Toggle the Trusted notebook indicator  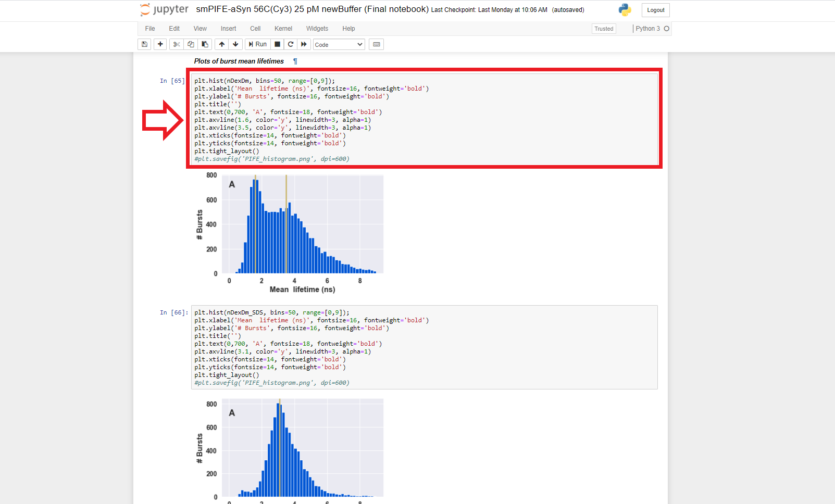(604, 29)
